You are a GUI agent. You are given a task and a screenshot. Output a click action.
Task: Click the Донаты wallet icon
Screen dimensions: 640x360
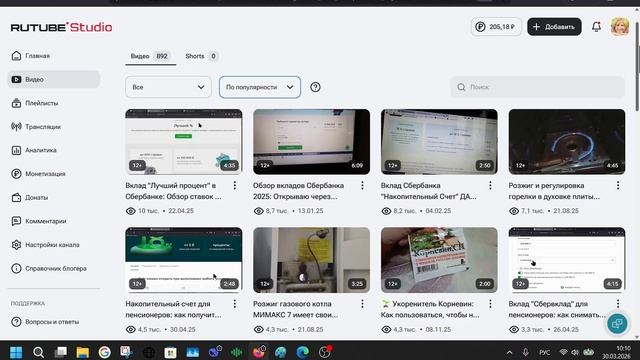[x=16, y=198]
